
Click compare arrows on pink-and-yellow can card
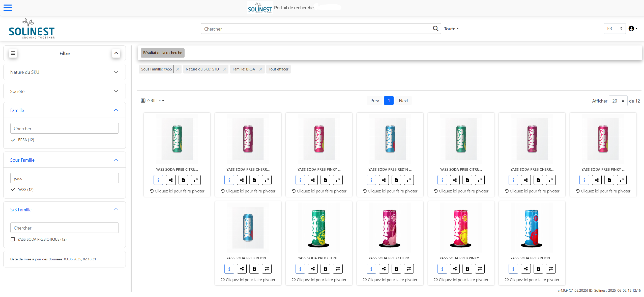[x=480, y=269]
